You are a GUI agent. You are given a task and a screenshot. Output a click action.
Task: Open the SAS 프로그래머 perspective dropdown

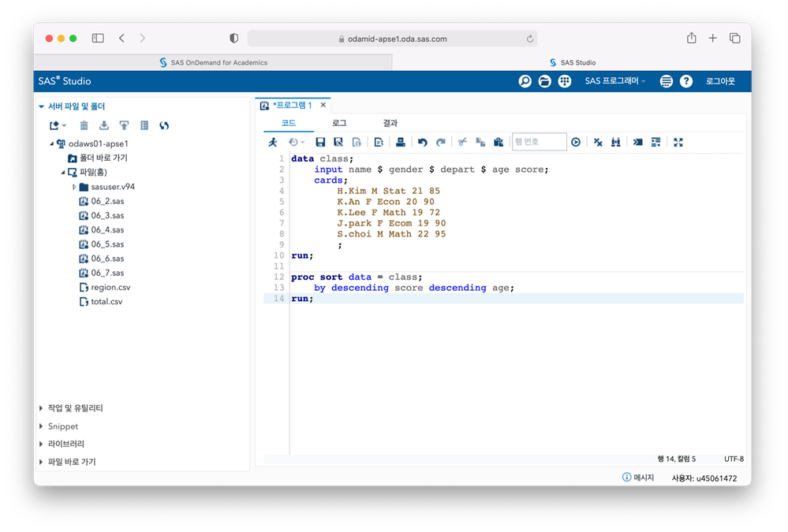pyautogui.click(x=614, y=81)
